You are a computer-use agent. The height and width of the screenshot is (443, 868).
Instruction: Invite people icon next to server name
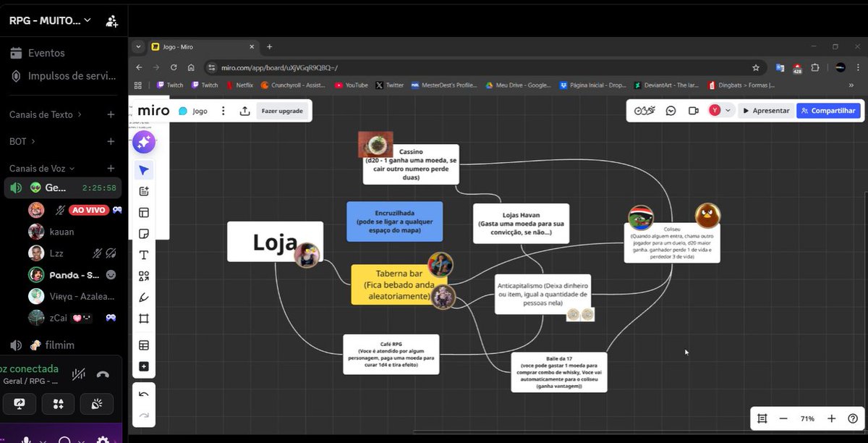coord(111,21)
